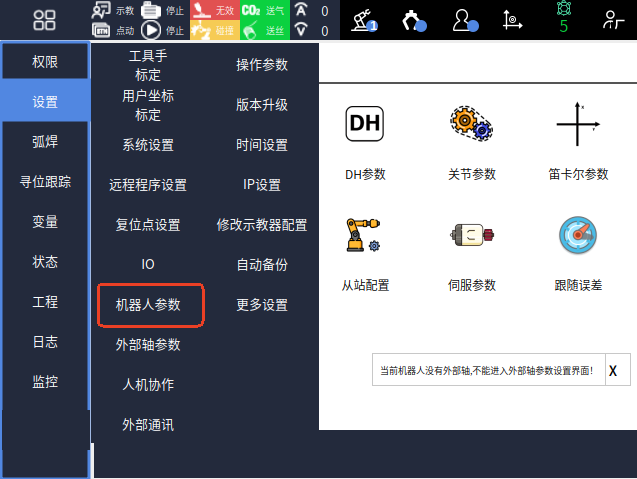The image size is (637, 479).
Task: Open 关节参数 gear icon
Action: pyautogui.click(x=471, y=125)
